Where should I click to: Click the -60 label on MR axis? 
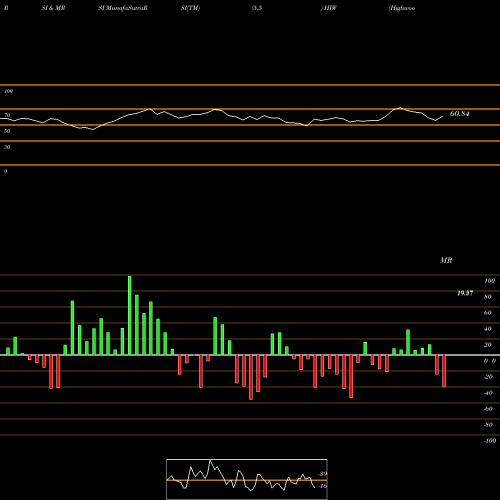coord(488,409)
